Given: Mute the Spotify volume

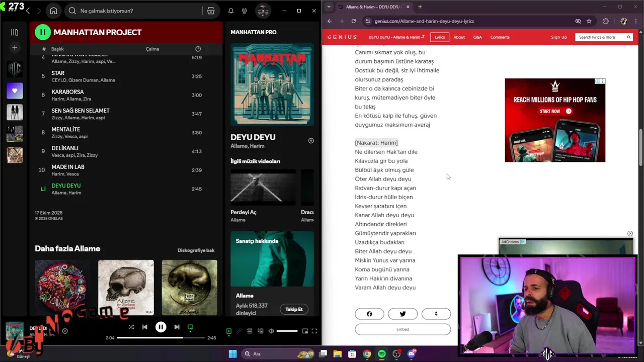Looking at the screenshot, I should (x=271, y=331).
